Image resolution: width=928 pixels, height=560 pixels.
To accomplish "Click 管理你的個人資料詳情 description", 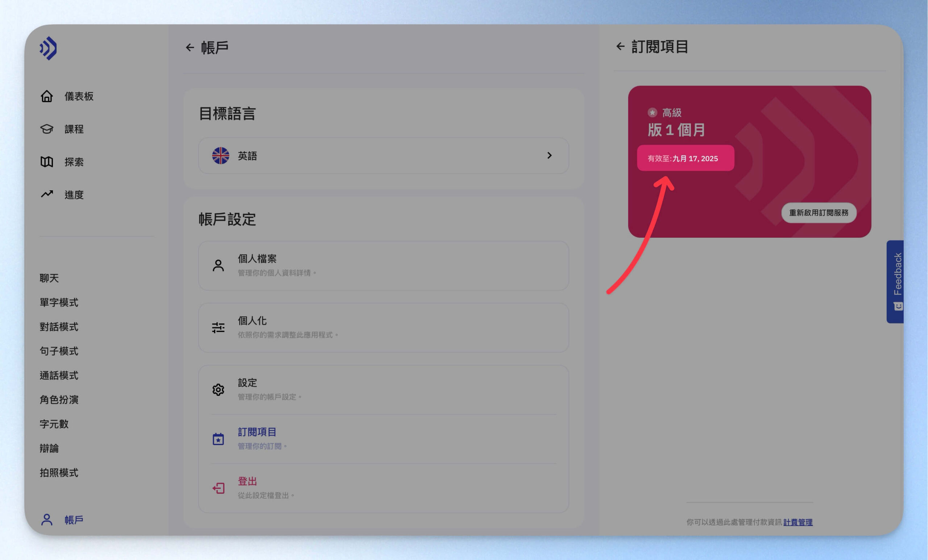I will click(277, 273).
